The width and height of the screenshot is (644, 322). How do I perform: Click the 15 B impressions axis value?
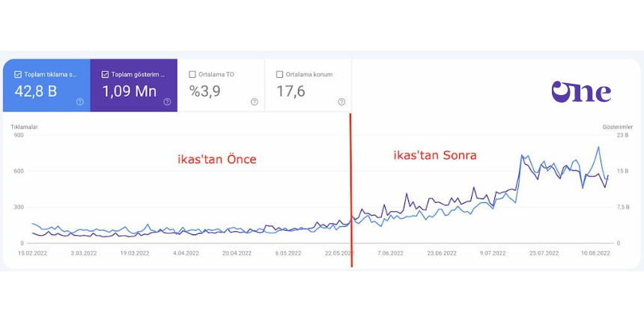(x=624, y=171)
